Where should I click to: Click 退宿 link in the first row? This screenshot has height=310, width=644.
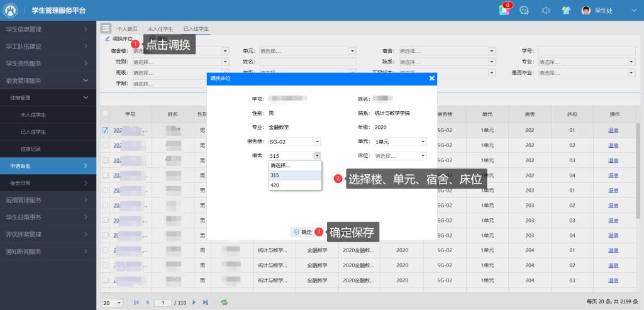pyautogui.click(x=613, y=131)
